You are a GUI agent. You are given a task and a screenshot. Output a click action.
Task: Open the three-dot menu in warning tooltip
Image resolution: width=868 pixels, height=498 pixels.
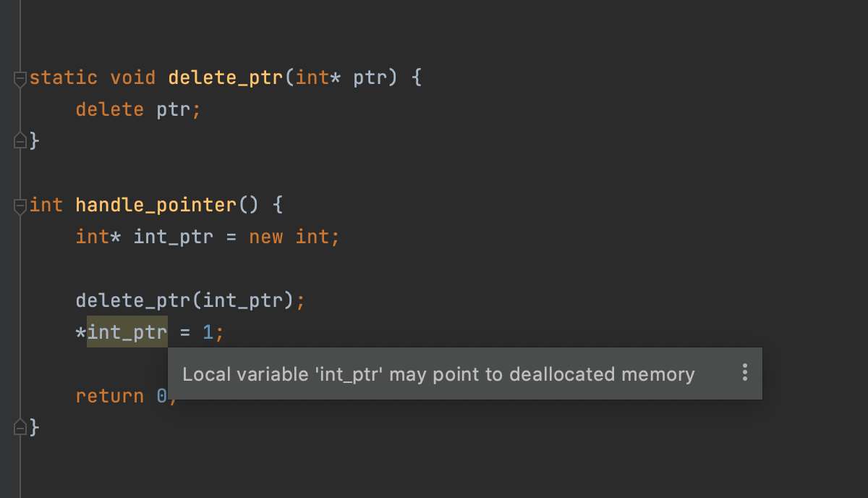(744, 373)
